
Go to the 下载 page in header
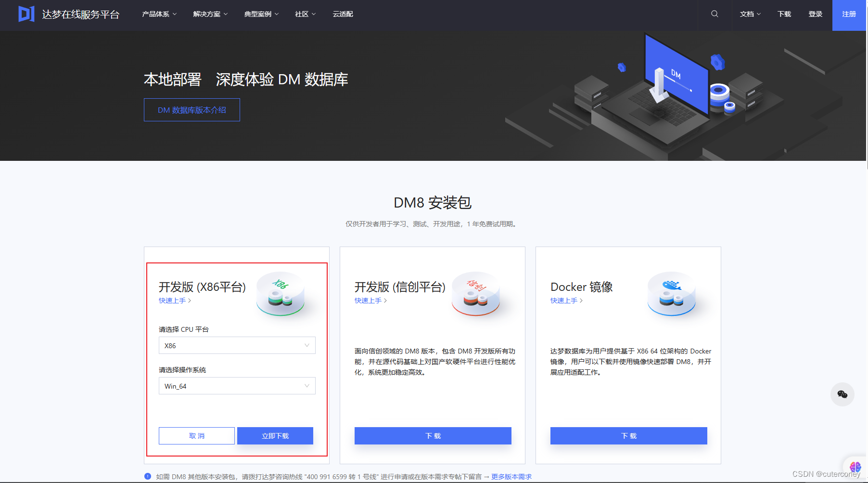[784, 14]
